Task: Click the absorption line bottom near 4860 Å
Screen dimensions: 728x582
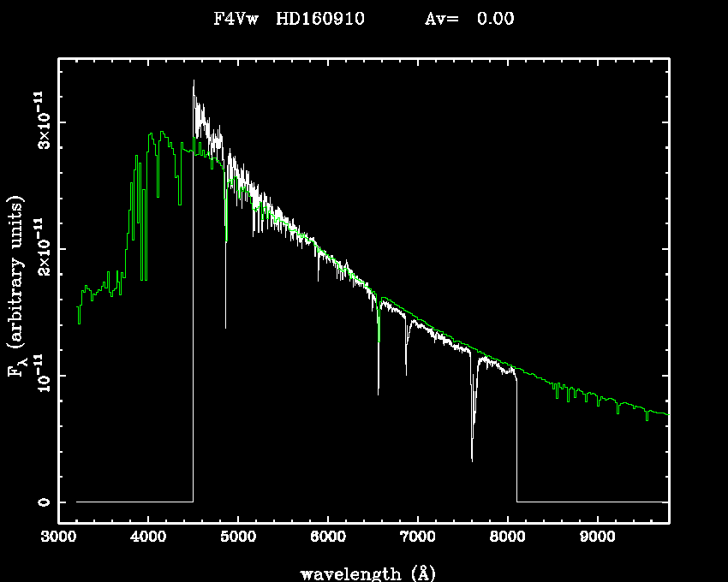Action: (x=226, y=326)
